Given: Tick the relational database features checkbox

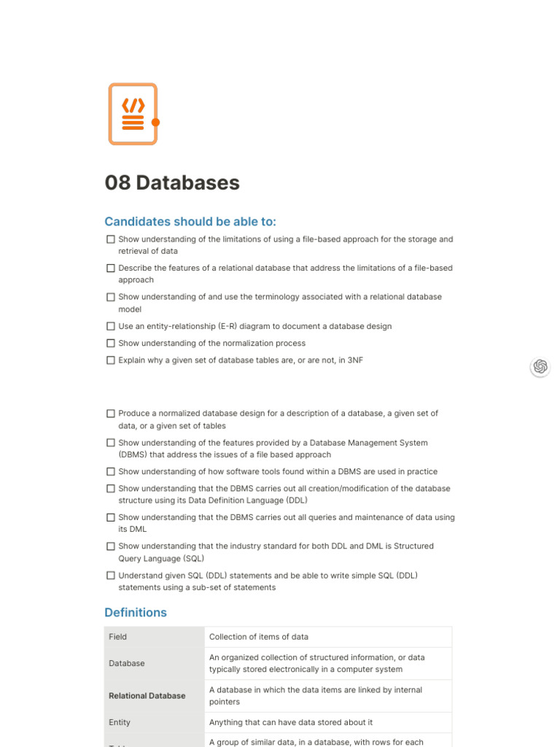Looking at the screenshot, I should (111, 268).
